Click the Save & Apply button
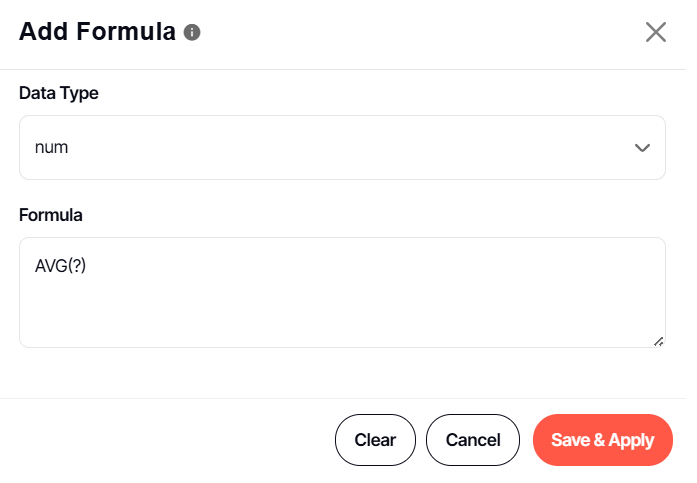Viewport: 697px width, 483px height. [602, 440]
